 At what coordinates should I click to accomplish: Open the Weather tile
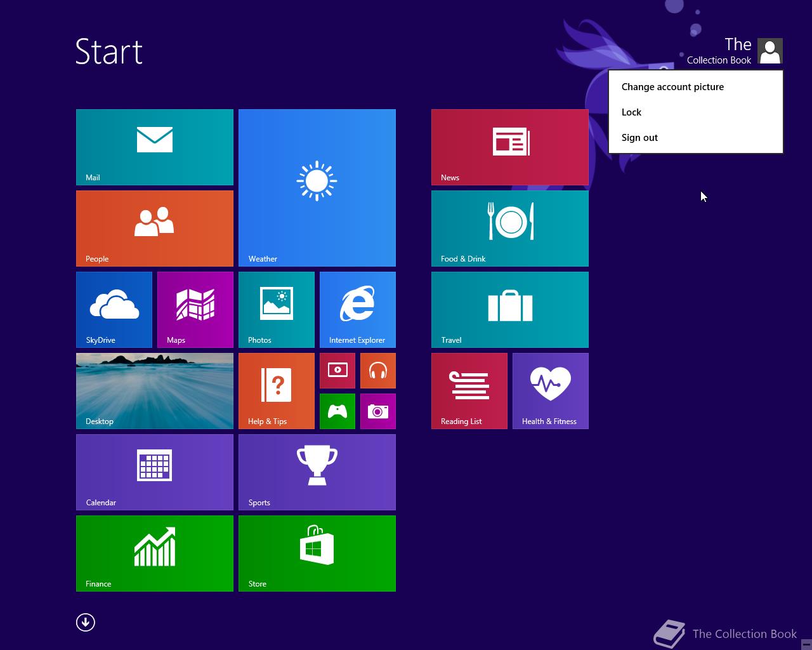click(317, 188)
